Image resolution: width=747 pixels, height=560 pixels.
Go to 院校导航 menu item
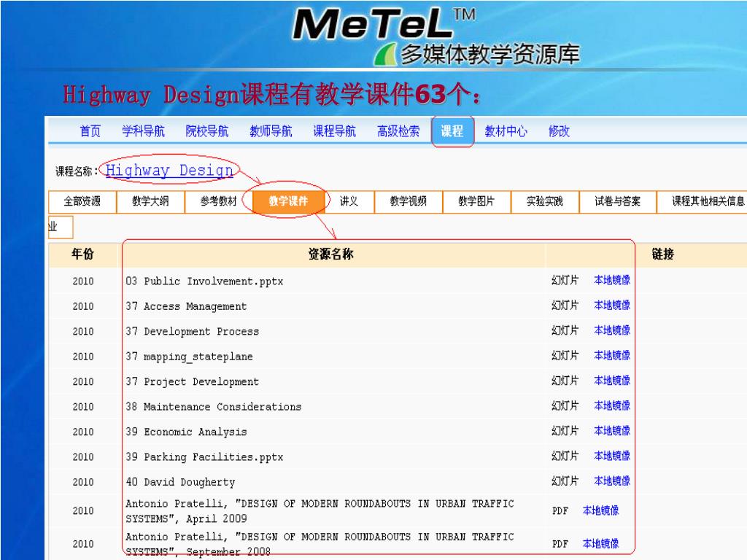click(206, 131)
